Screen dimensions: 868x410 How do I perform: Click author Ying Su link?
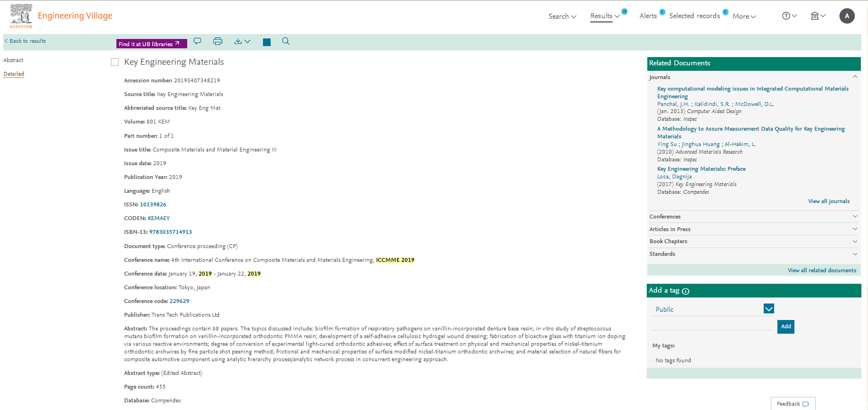click(667, 144)
